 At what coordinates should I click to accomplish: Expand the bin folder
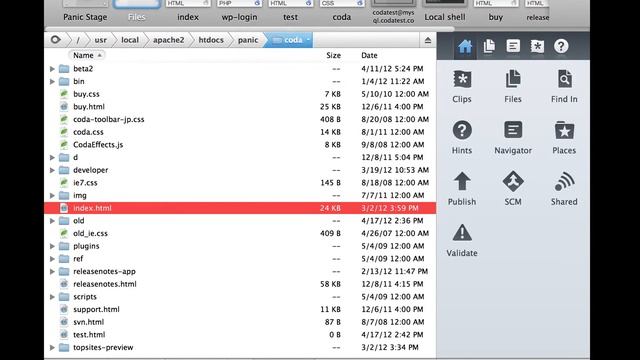pyautogui.click(x=52, y=81)
